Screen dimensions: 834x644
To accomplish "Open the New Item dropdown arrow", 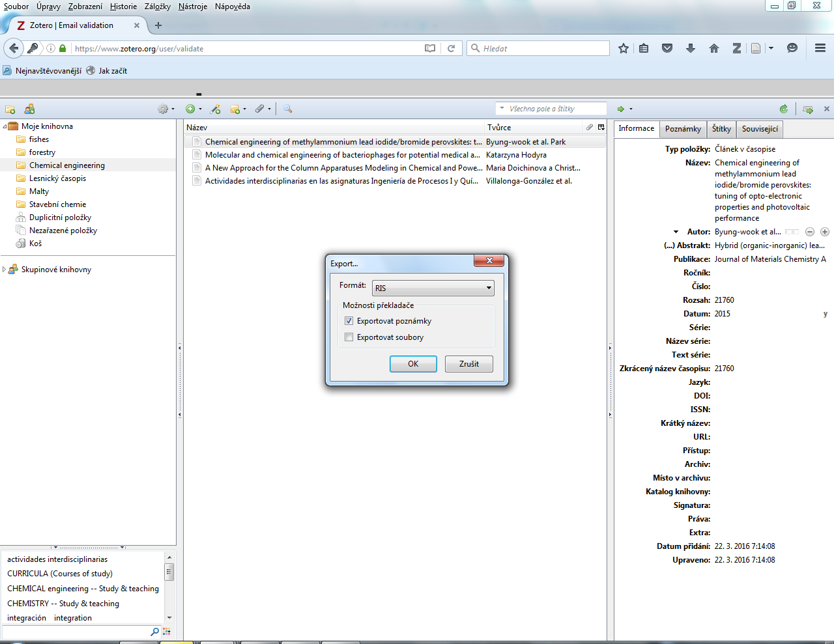I will coord(200,109).
